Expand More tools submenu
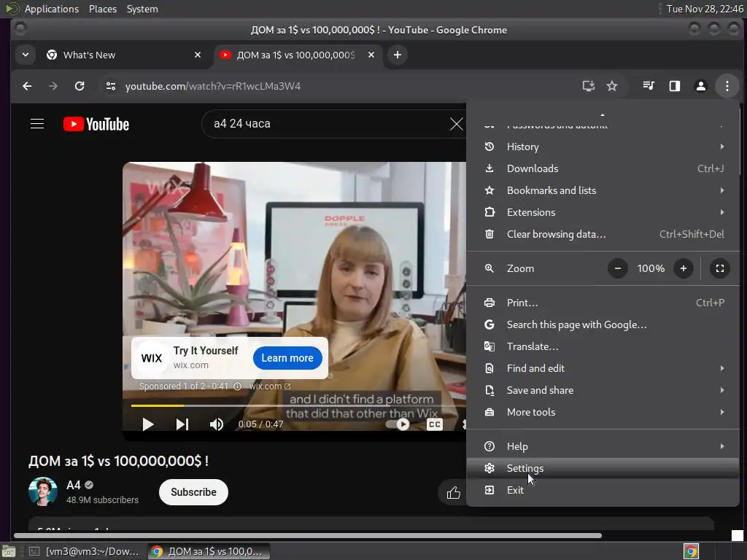 click(x=603, y=413)
